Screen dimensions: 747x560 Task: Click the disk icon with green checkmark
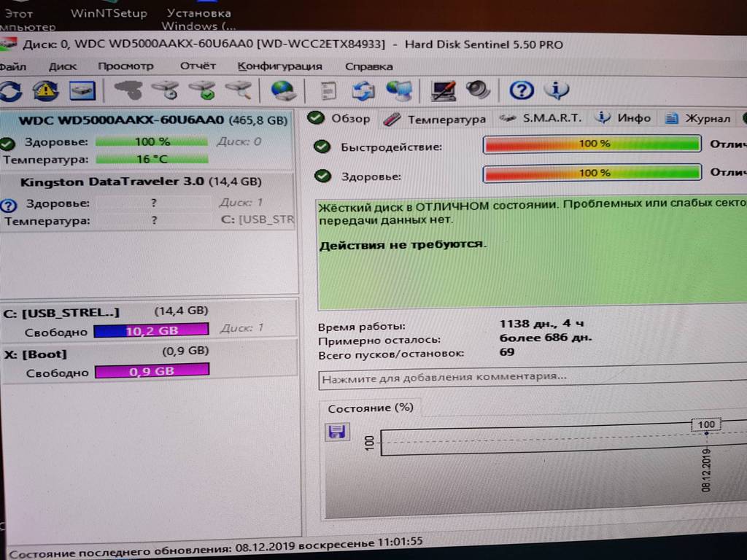tap(202, 90)
